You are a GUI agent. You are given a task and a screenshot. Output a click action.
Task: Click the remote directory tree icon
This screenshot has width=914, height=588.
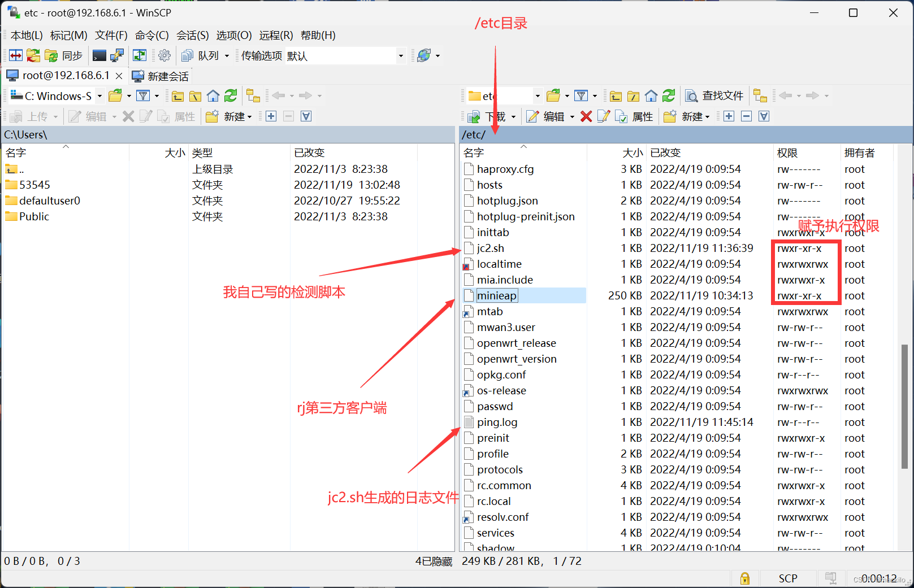[760, 95]
